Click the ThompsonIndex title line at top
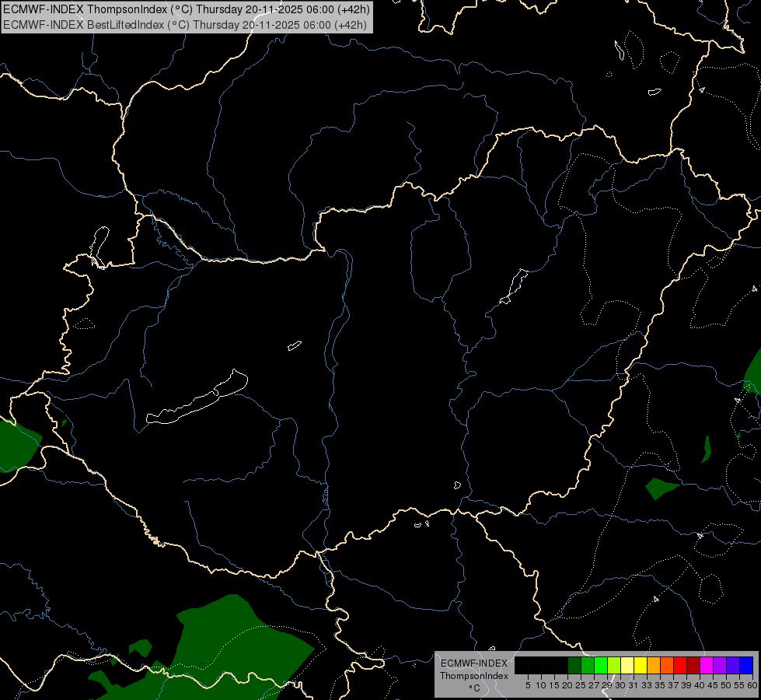The height and width of the screenshot is (700, 761). pyautogui.click(x=187, y=9)
